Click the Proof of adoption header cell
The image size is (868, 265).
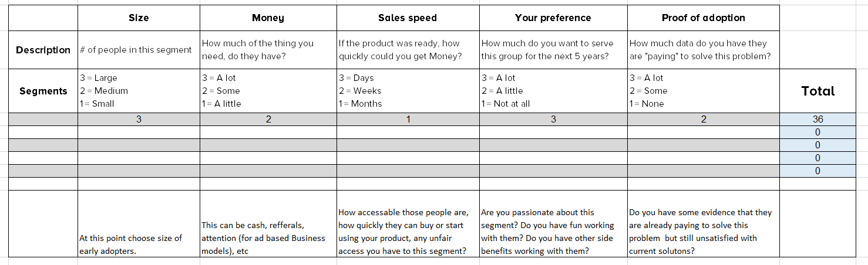[x=703, y=18]
